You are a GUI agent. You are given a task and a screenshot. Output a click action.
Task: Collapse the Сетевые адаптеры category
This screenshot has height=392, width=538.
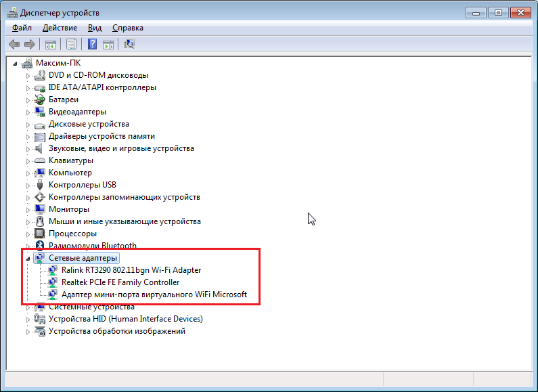pos(28,259)
